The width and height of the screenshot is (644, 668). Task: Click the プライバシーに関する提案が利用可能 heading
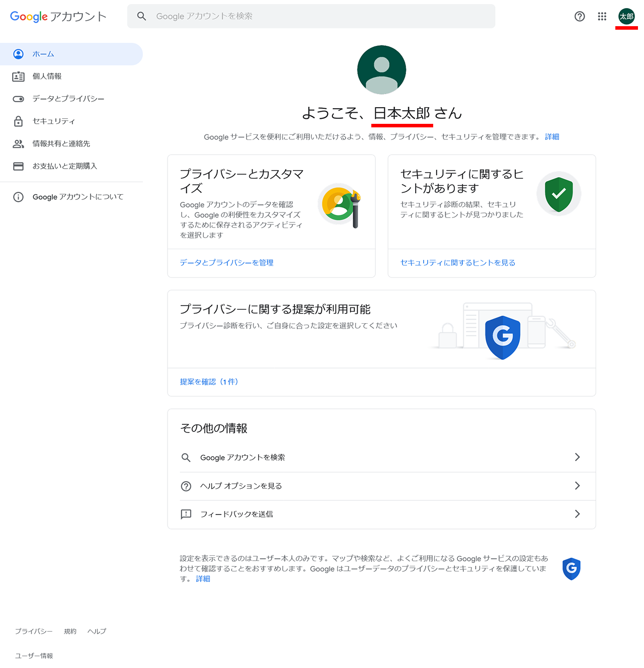pos(275,309)
